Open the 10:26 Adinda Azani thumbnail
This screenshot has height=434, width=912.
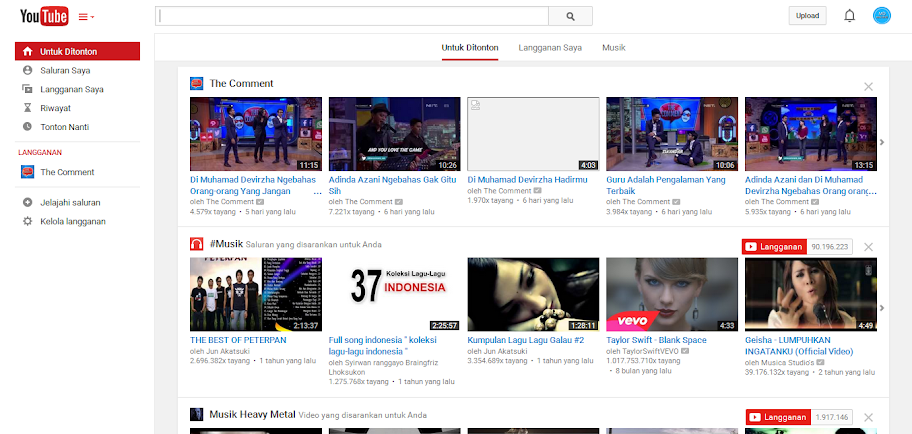point(394,134)
